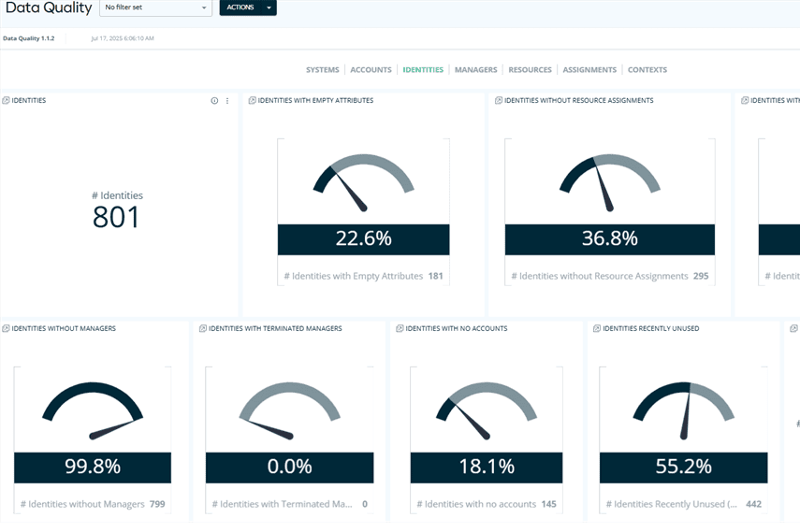Image resolution: width=800 pixels, height=532 pixels.
Task: Select the Identities tab
Action: click(423, 70)
